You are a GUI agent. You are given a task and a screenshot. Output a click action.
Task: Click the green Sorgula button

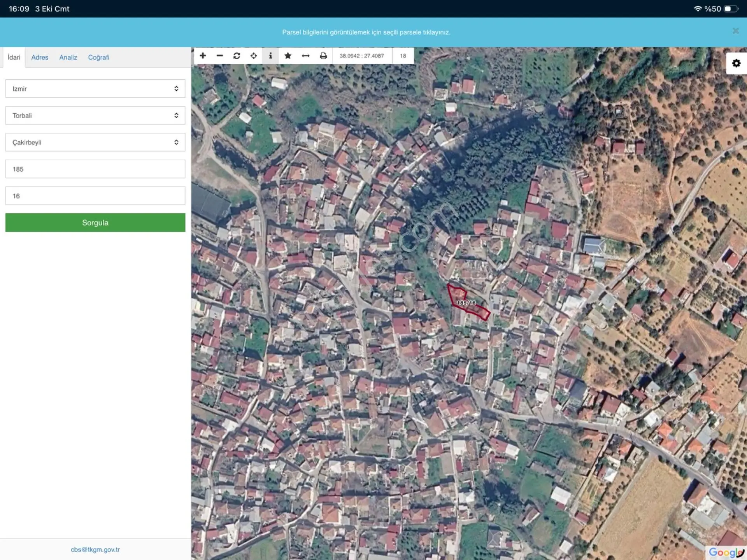click(95, 223)
